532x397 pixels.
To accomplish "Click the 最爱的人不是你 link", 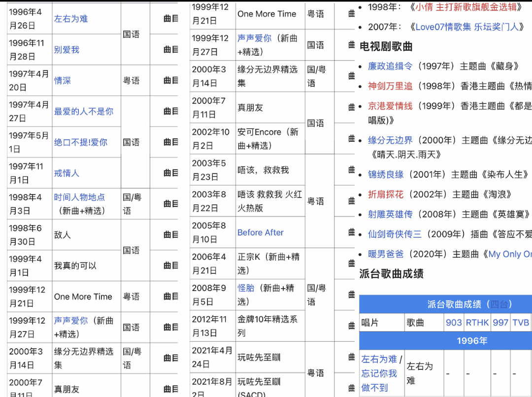I will pyautogui.click(x=83, y=111).
